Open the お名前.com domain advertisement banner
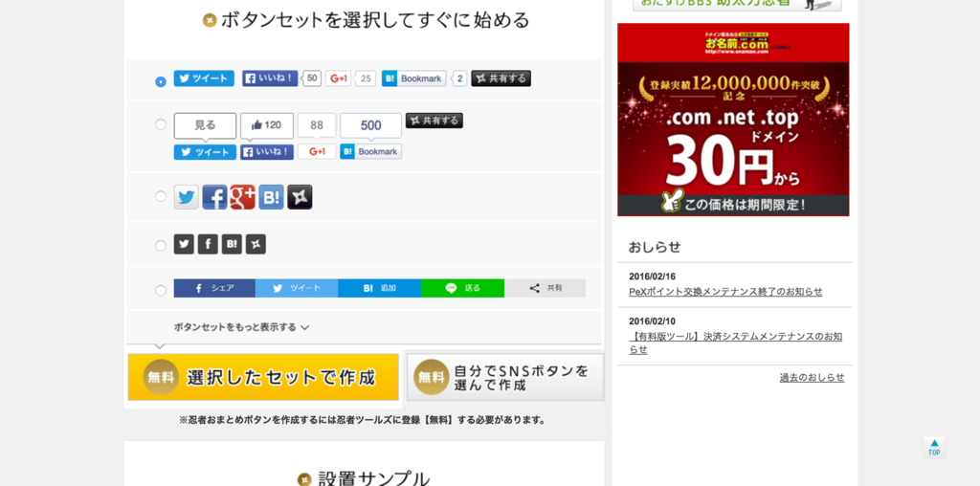The height and width of the screenshot is (486, 980). pos(733,120)
